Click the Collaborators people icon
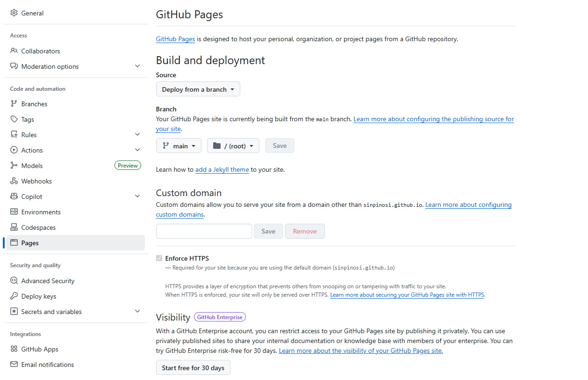The image size is (588, 380). tap(14, 51)
